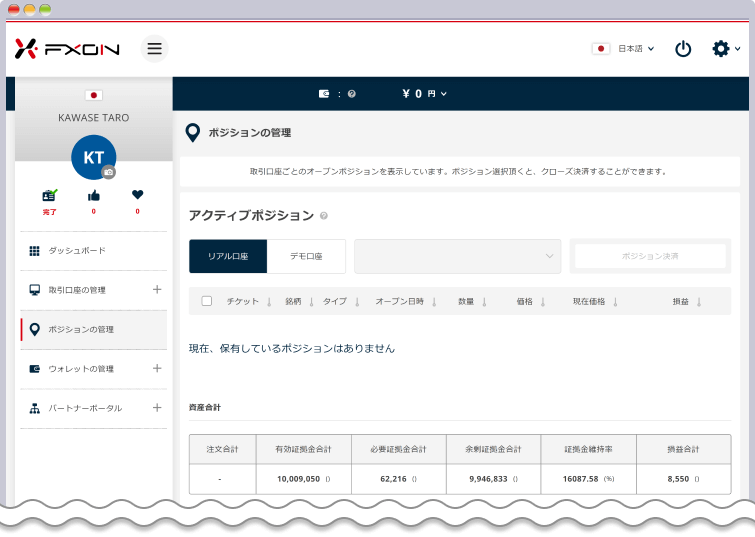
Task: Click the partner portal hierarchy icon
Action: click(35, 408)
